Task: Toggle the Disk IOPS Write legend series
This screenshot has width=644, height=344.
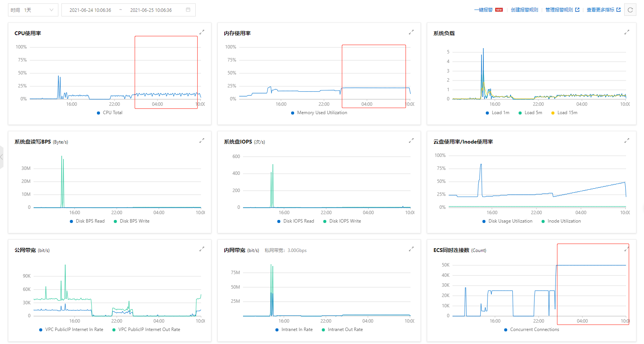Action: click(342, 221)
